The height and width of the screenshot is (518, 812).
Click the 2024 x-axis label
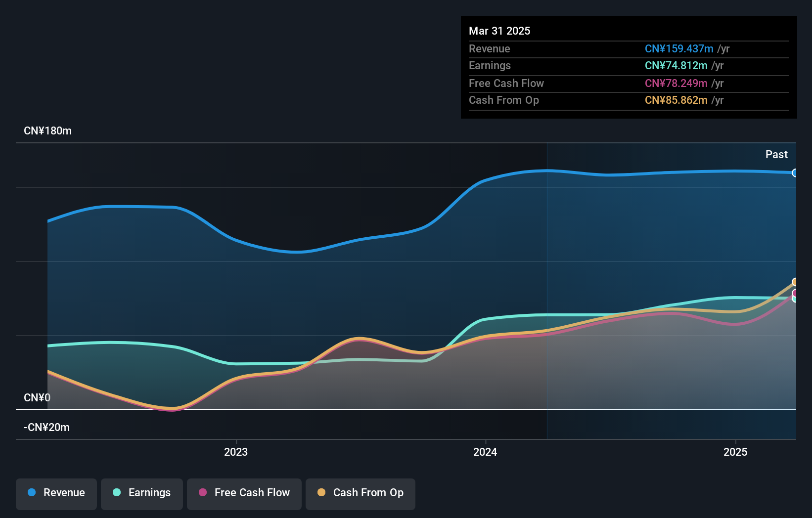485,452
